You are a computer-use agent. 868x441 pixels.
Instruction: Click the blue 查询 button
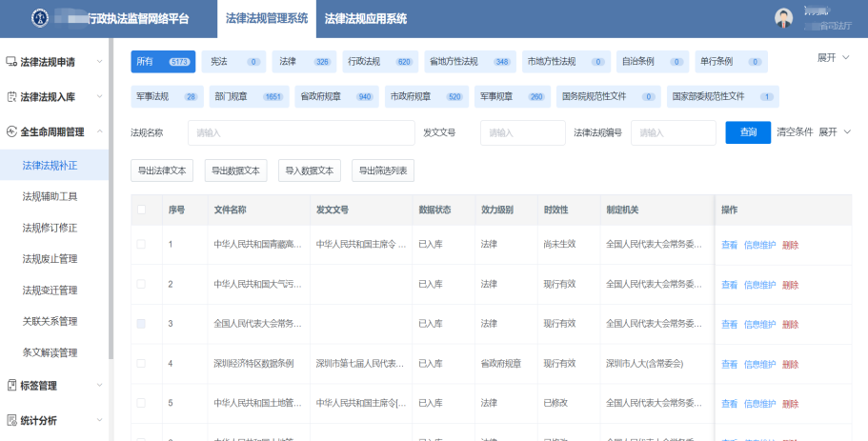(748, 132)
